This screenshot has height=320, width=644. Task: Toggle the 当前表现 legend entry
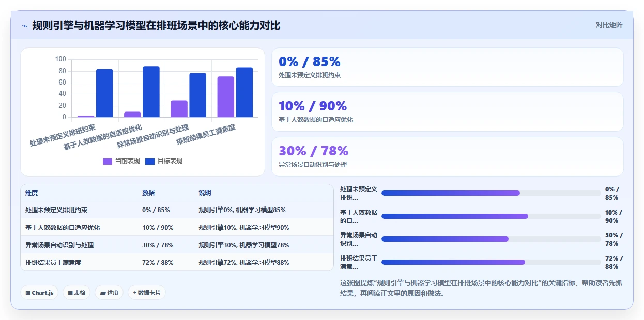121,161
